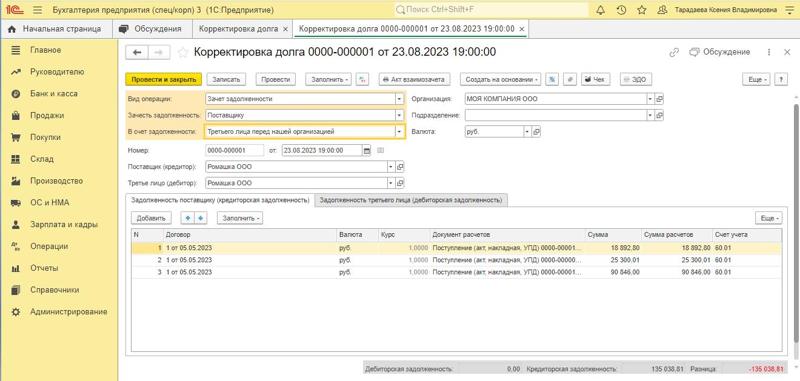800x381 pixels.
Task: Click Провести и закрыть button
Action: (164, 80)
